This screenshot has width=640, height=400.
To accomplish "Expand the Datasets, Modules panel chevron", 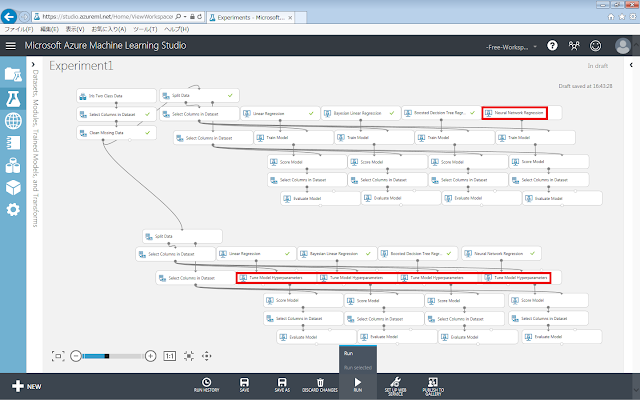I will (33, 71).
